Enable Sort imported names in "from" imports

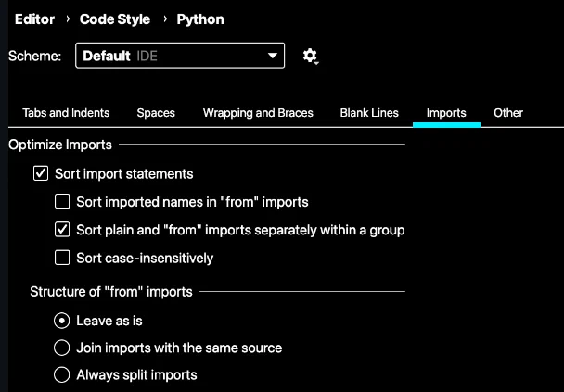click(62, 202)
